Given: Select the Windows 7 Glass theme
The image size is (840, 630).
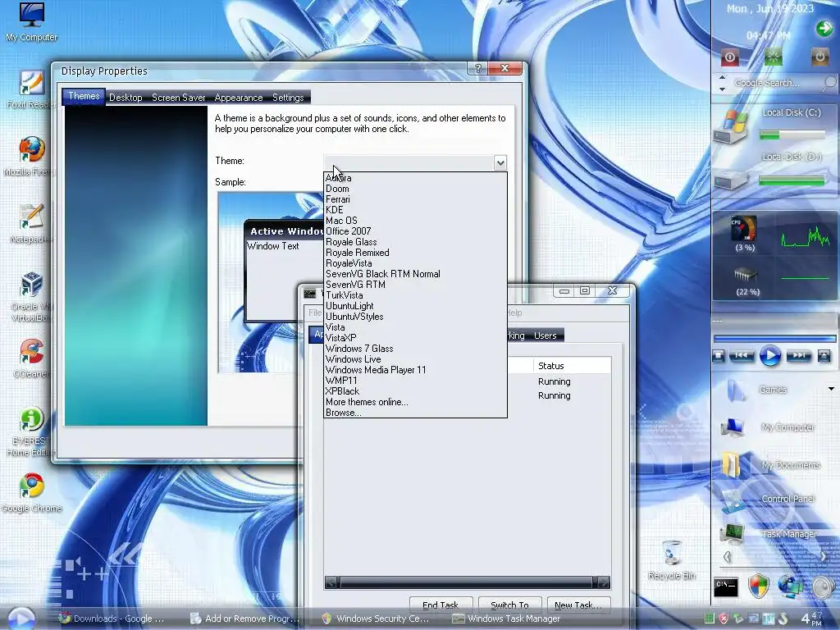Looking at the screenshot, I should pyautogui.click(x=415, y=349).
